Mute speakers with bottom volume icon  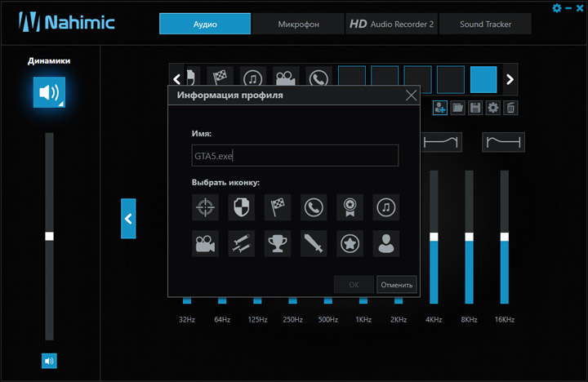pos(49,361)
